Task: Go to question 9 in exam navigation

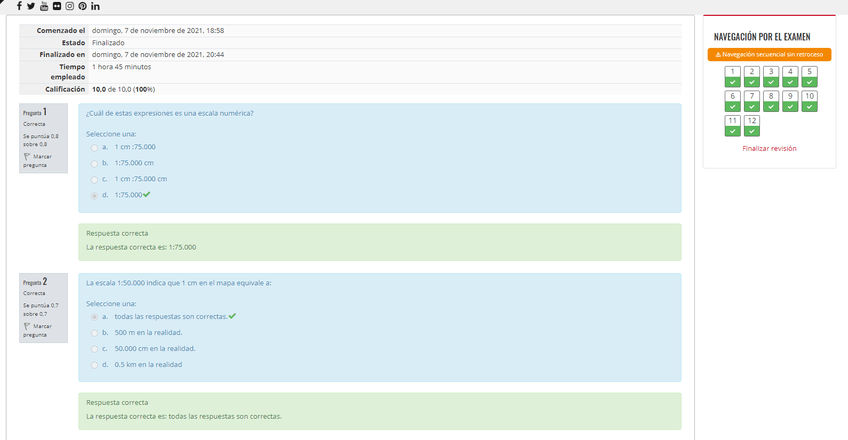Action: click(790, 101)
